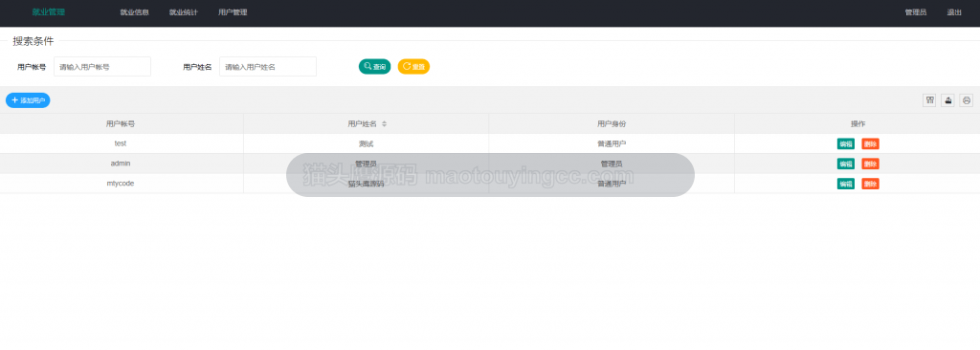
Task: Click the 添加用户 button
Action: tap(28, 100)
